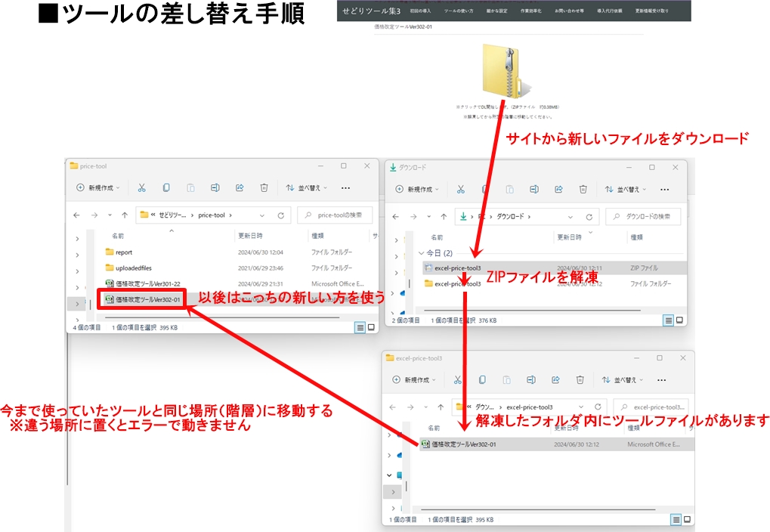Click the Cut scissors icon in price-tool window

pos(141,188)
